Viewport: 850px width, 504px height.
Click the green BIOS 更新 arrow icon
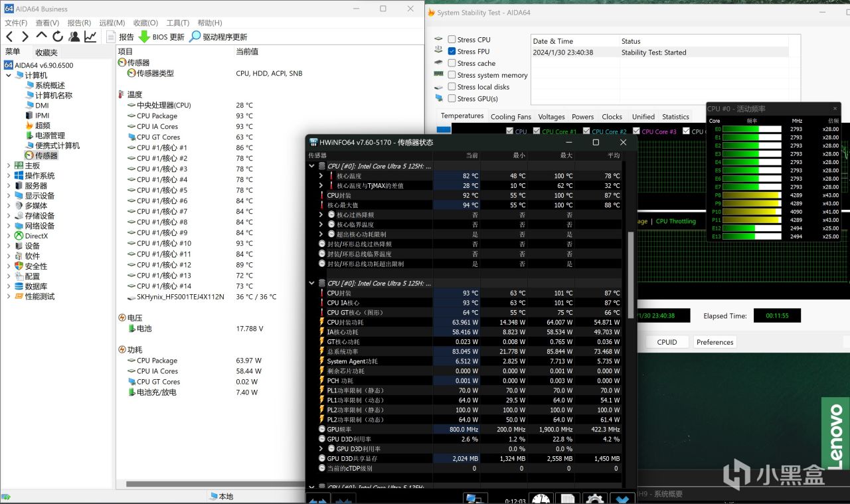point(143,37)
